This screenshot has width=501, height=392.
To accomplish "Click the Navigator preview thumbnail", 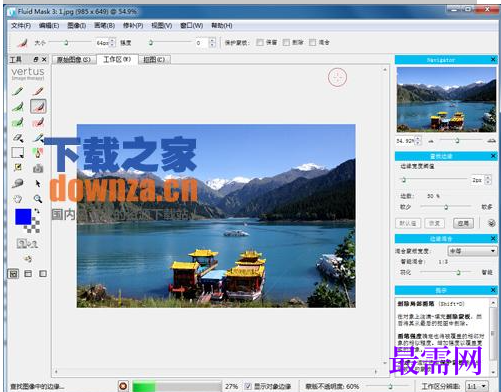I will [x=446, y=100].
